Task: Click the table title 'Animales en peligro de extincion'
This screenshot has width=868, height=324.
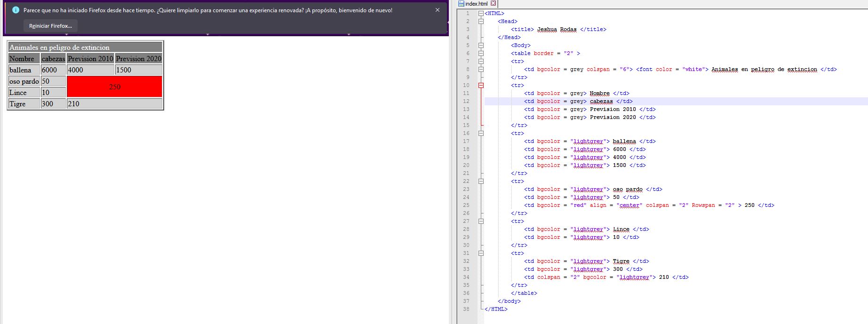Action: tap(59, 47)
